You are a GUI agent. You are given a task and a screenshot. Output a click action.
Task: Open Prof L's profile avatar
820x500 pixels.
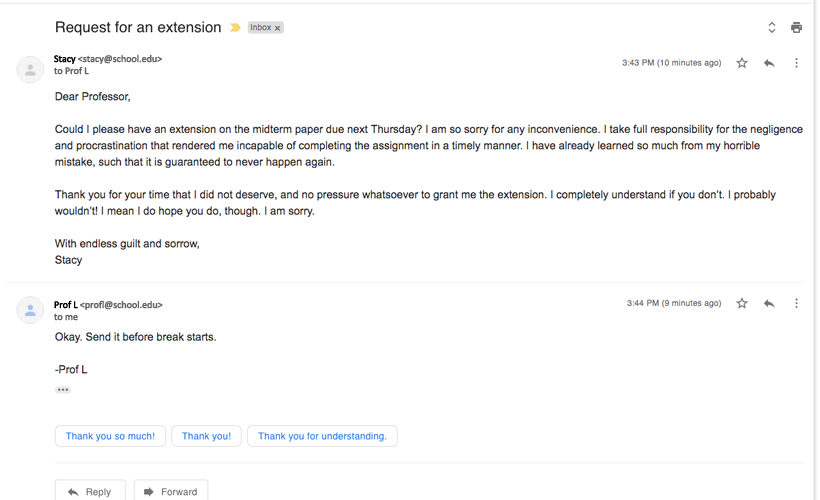coord(30,310)
